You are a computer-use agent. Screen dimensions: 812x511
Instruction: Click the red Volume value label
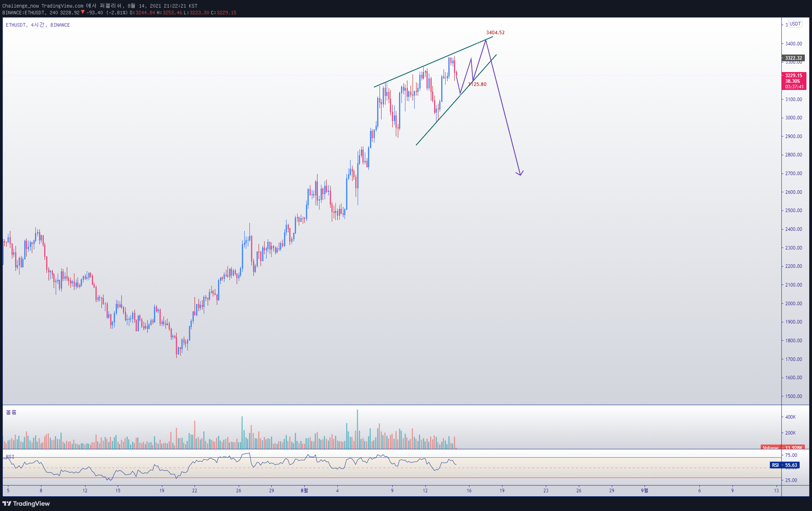(782, 447)
